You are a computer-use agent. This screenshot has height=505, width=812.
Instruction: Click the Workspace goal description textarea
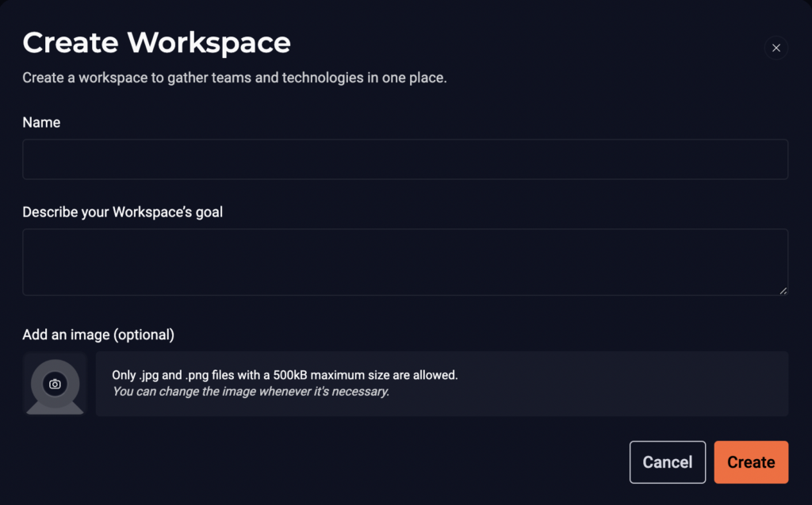coord(405,262)
